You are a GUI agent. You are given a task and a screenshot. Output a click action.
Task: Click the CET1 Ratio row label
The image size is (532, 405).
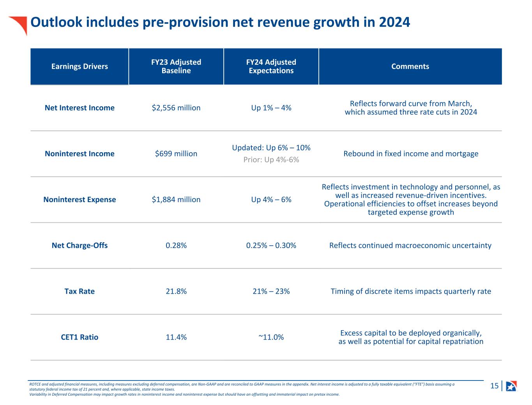pos(80,337)
